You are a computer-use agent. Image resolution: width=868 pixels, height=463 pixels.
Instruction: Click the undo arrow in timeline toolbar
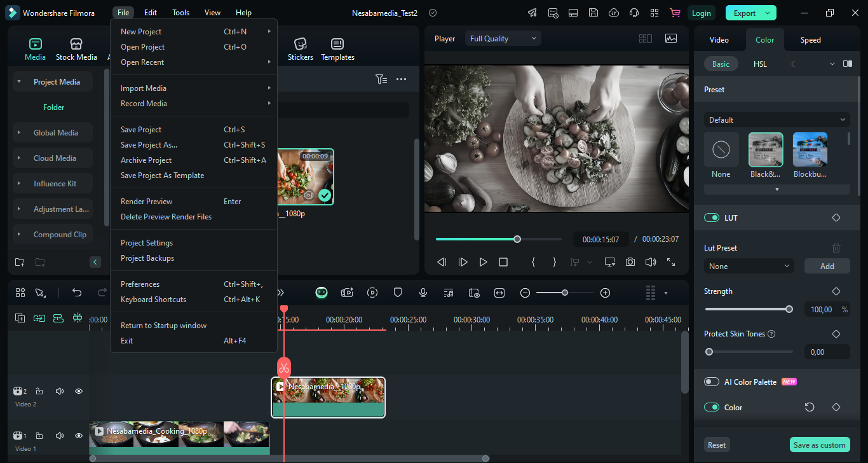click(77, 293)
